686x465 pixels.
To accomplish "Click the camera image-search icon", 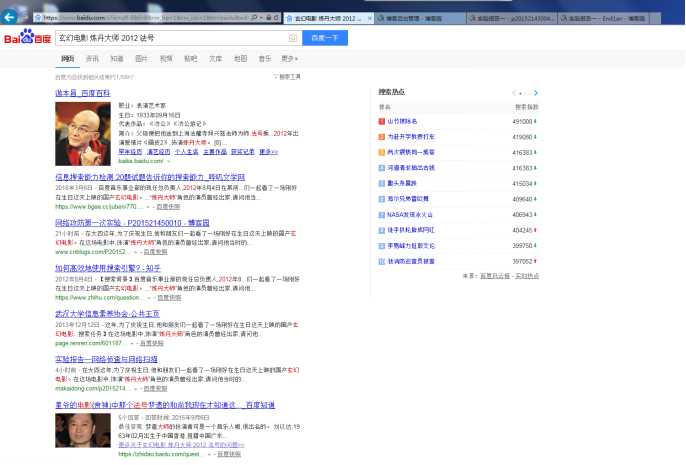I will pyautogui.click(x=293, y=38).
